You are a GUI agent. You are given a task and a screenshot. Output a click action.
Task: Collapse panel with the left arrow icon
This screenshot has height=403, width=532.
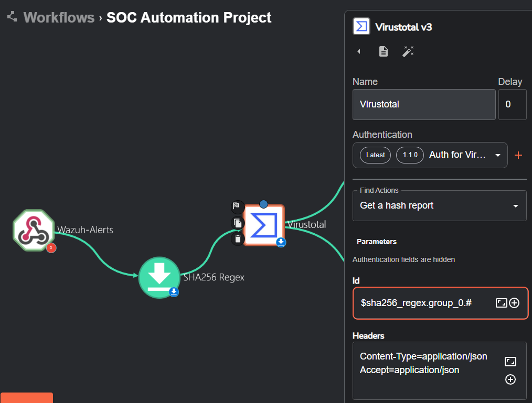coord(359,51)
